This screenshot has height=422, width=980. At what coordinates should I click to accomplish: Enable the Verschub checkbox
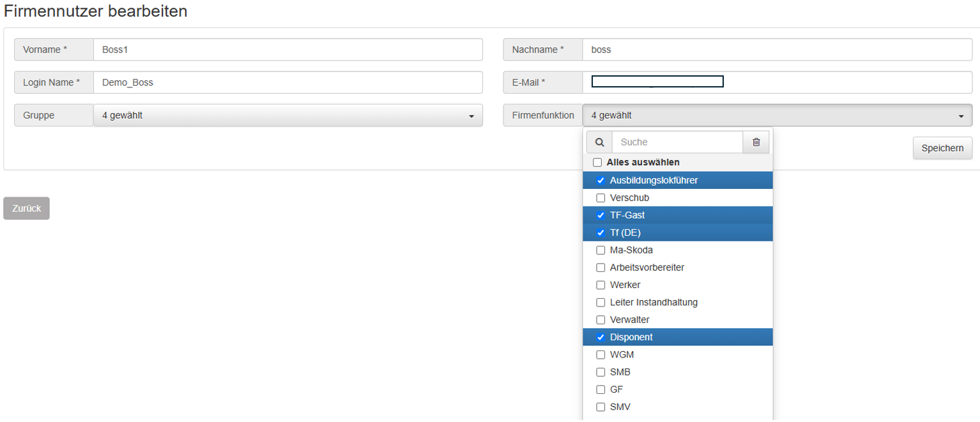(601, 198)
